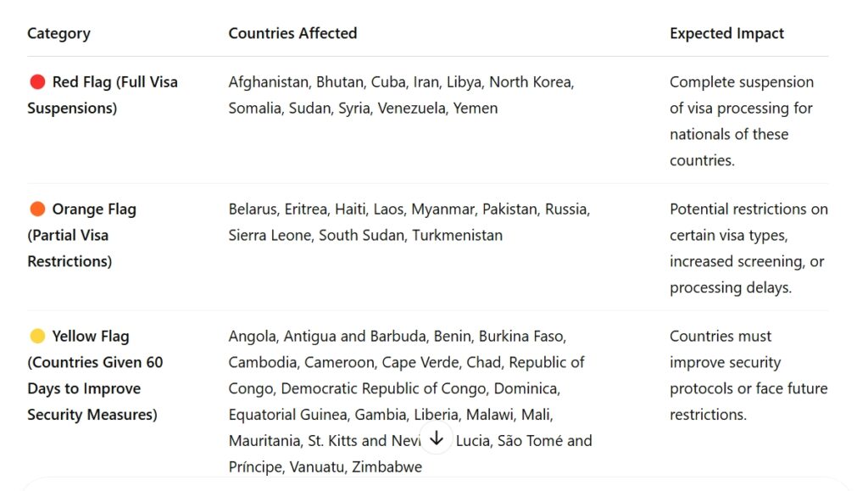Click the 'Countries must improve security protocols' text
The image size is (868, 491).
[748, 375]
